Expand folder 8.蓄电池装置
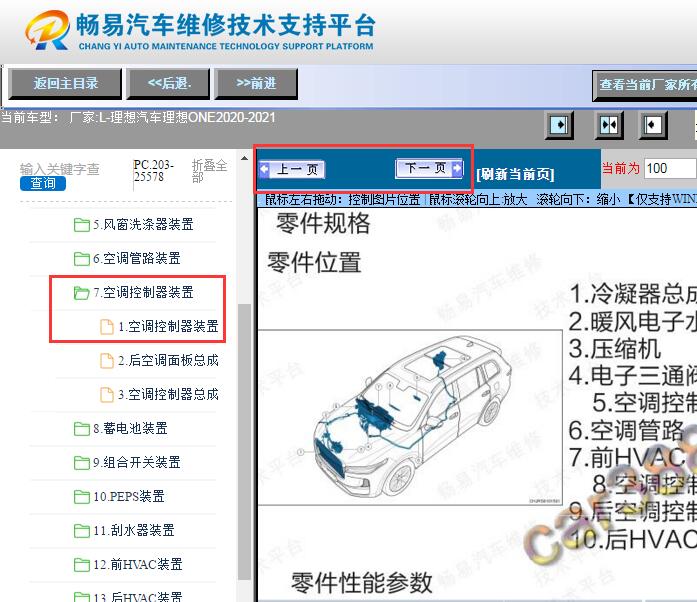The height and width of the screenshot is (602, 697). (x=130, y=428)
